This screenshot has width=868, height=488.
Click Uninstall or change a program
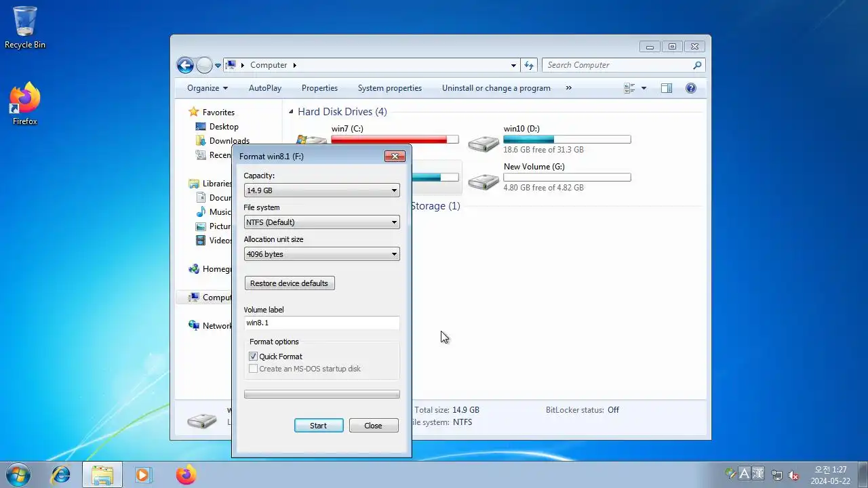496,88
